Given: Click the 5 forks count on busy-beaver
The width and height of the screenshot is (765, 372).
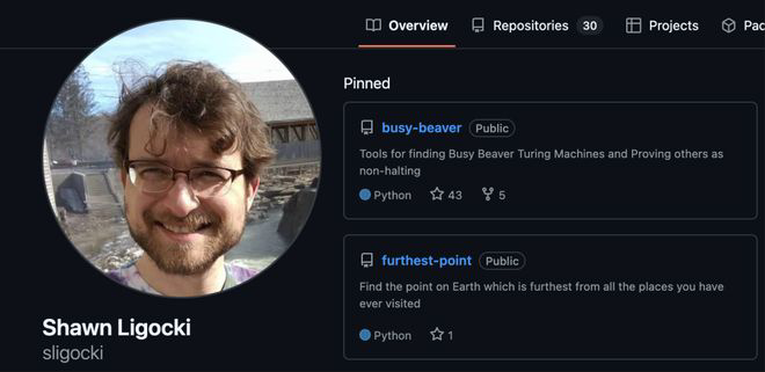Looking at the screenshot, I should point(502,195).
